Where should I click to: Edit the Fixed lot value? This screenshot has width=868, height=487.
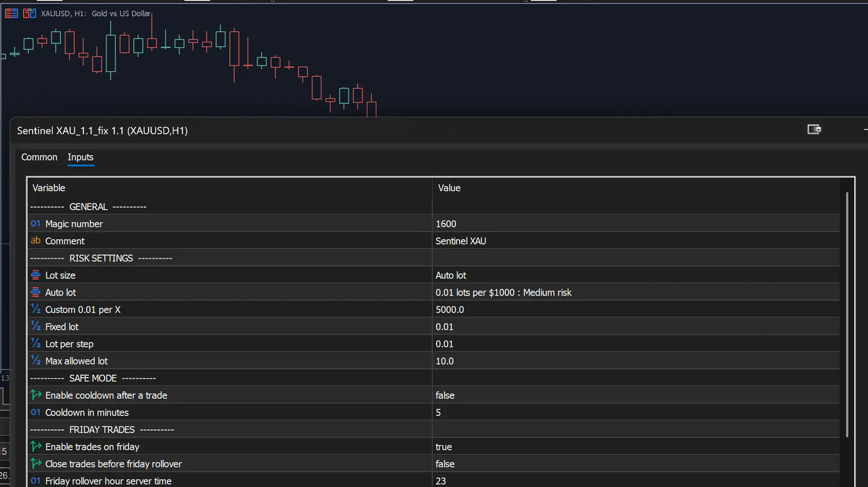(x=636, y=327)
